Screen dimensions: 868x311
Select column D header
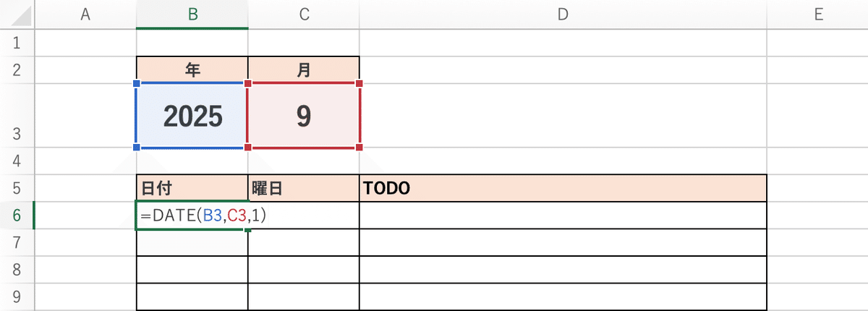(x=563, y=14)
